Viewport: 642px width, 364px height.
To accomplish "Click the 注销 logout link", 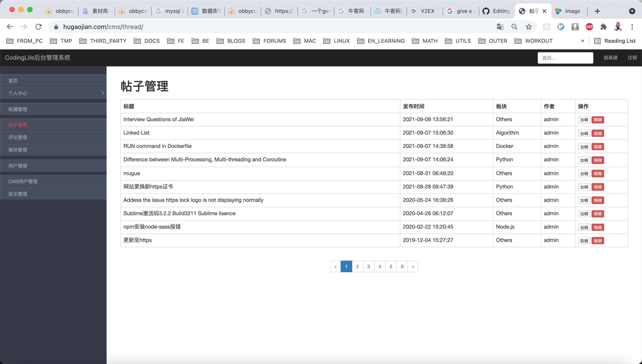I will 632,58.
